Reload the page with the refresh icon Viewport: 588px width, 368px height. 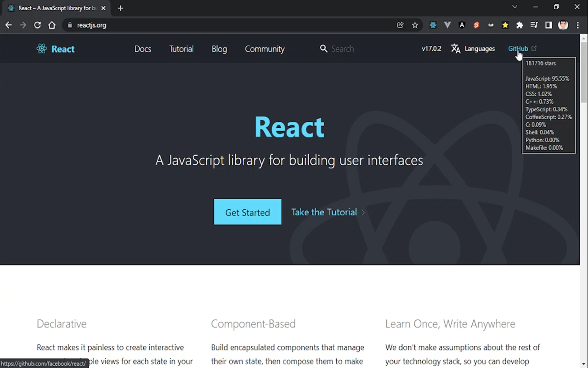[38, 25]
